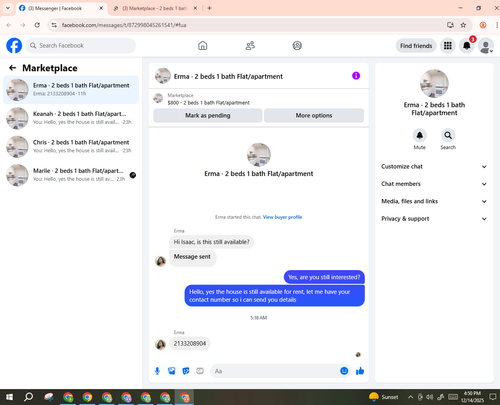Open the Erma conversation in the list

(71, 90)
